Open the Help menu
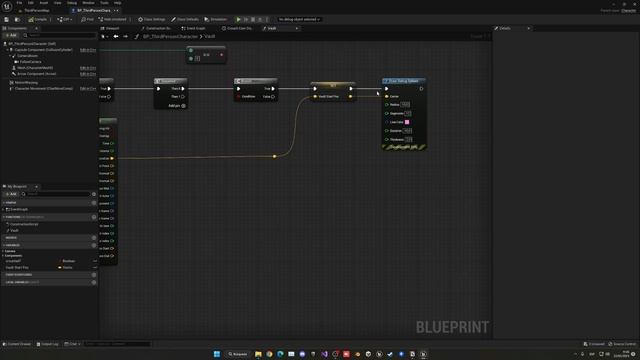The image size is (640, 360). 118,3
